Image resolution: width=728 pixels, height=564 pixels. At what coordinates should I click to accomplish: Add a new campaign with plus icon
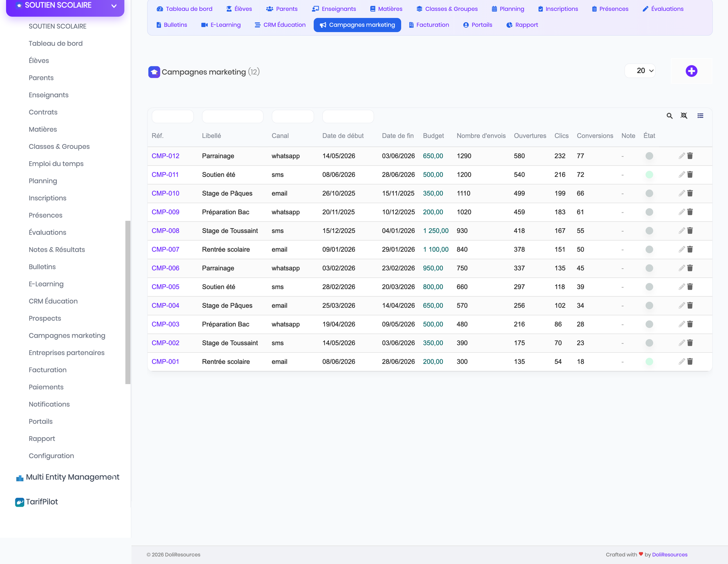[691, 71]
